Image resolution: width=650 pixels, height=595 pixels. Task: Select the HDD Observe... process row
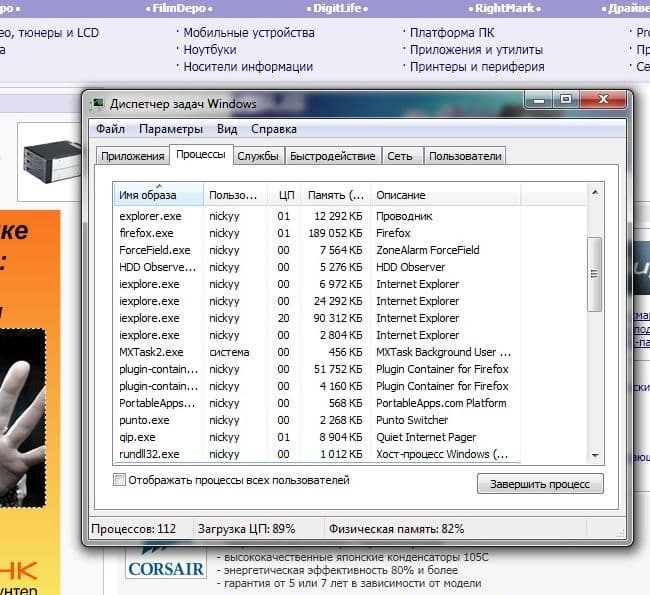pos(317,267)
